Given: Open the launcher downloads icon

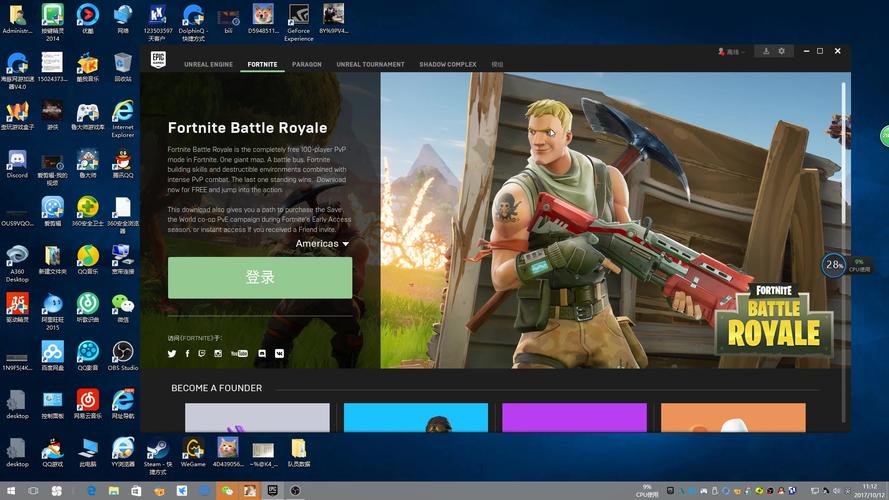Looking at the screenshot, I should click(x=766, y=51).
